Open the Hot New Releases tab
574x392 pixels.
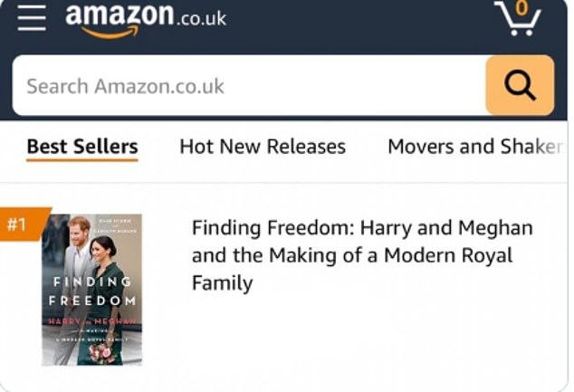click(263, 147)
